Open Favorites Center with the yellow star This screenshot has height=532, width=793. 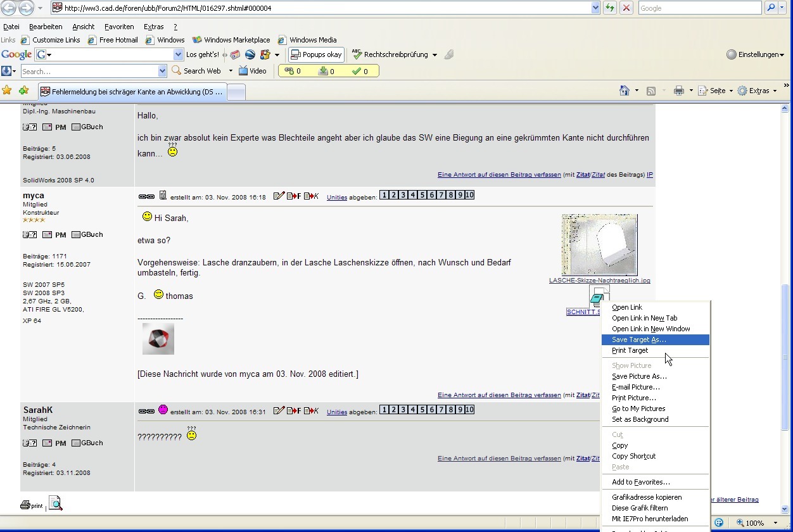[x=7, y=91]
